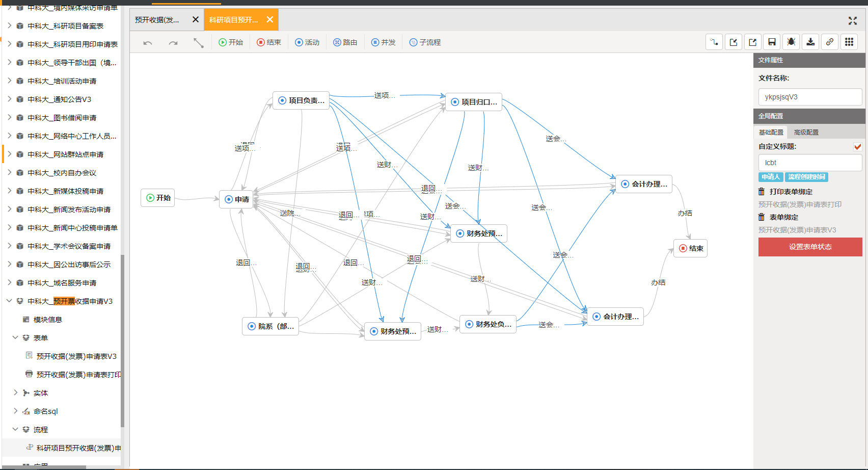Select the 路由 routing node tool
This screenshot has width=868, height=470.
point(345,43)
